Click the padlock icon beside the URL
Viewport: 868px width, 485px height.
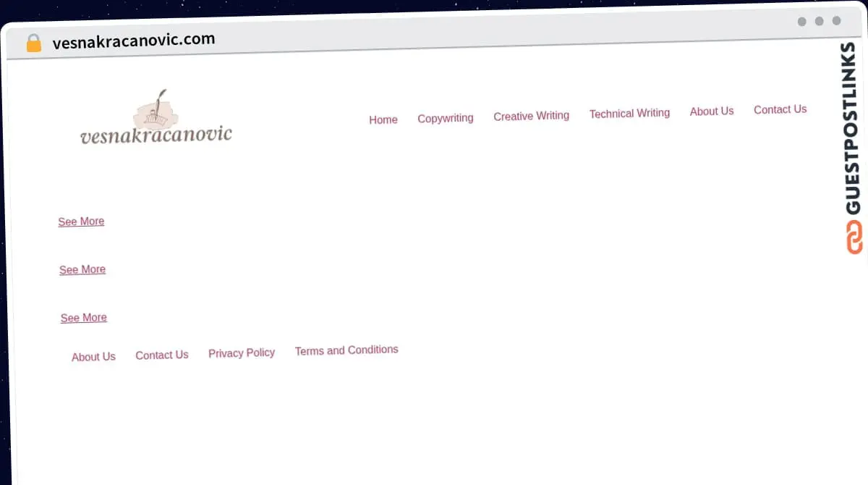click(x=34, y=43)
